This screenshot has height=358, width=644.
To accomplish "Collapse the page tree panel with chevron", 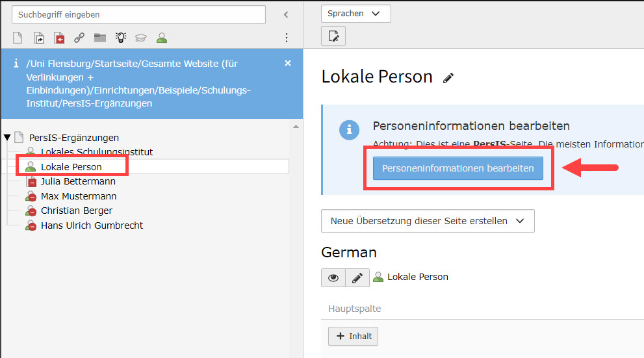I will click(286, 14).
